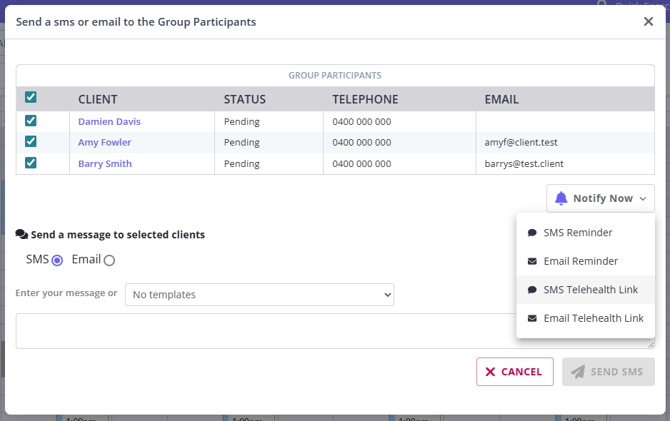
Task: Toggle the select-all participants header checkbox
Action: point(31,98)
